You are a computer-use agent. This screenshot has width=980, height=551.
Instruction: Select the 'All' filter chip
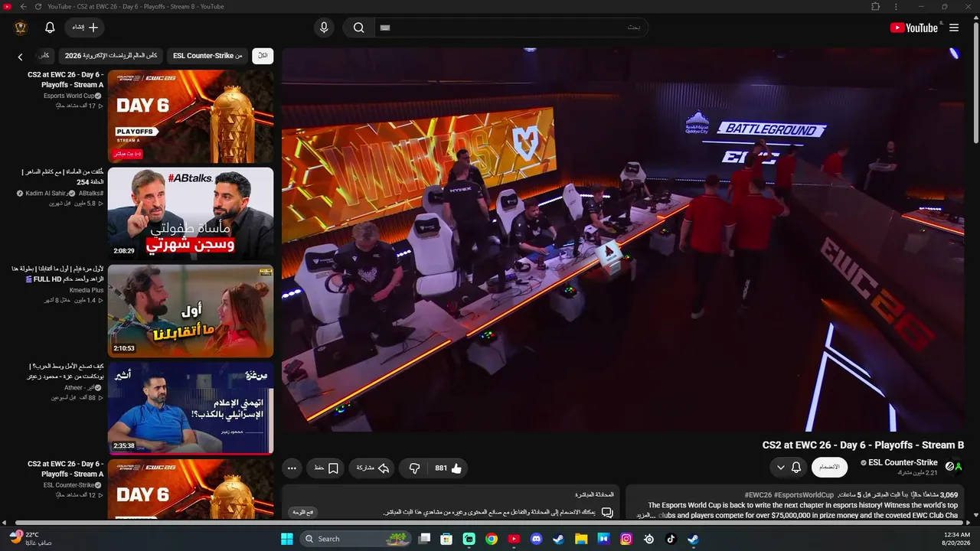[x=263, y=56]
